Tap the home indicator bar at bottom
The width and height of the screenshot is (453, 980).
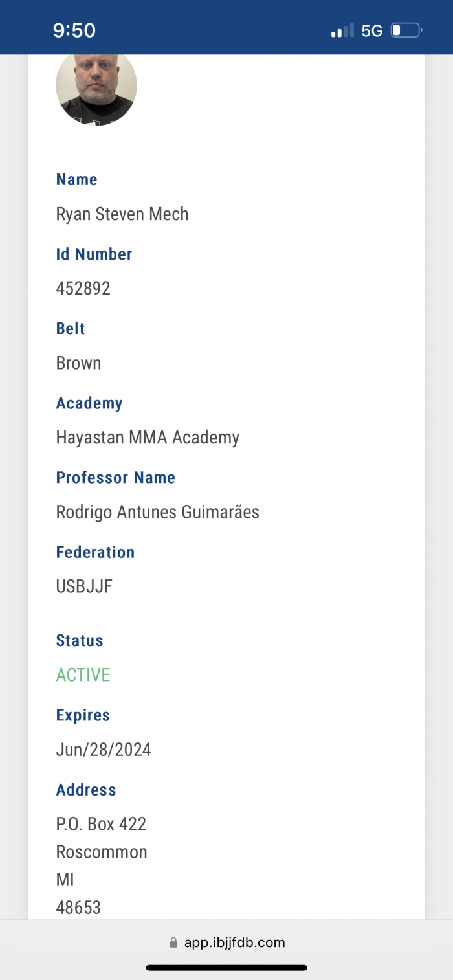pos(226,968)
